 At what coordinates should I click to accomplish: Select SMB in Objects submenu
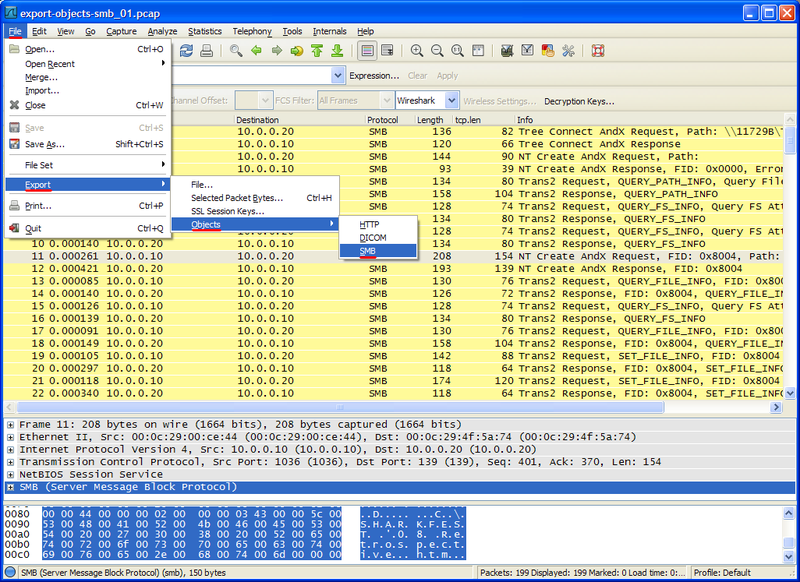coord(378,251)
